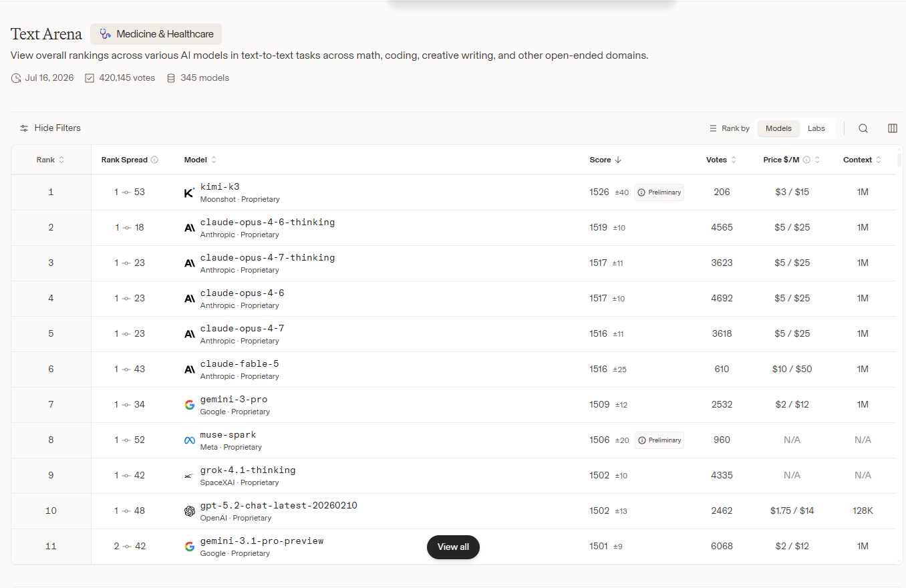This screenshot has width=906, height=588.
Task: Click the score 1509 for gemini-3-pro
Action: click(599, 405)
